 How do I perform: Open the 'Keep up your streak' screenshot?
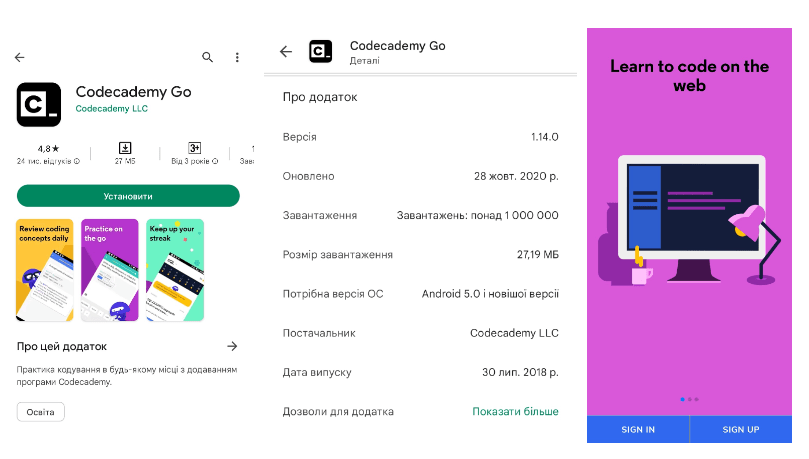[175, 270]
